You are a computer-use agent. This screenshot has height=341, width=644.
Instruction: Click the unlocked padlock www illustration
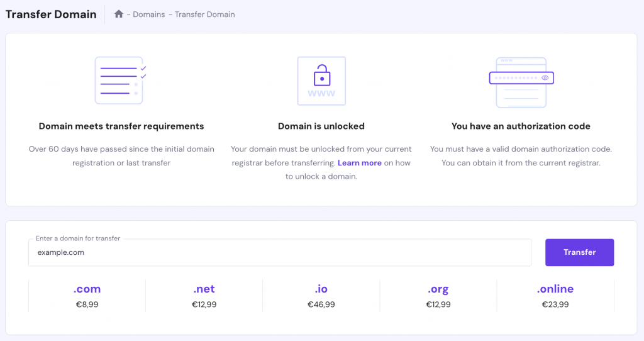coord(321,81)
